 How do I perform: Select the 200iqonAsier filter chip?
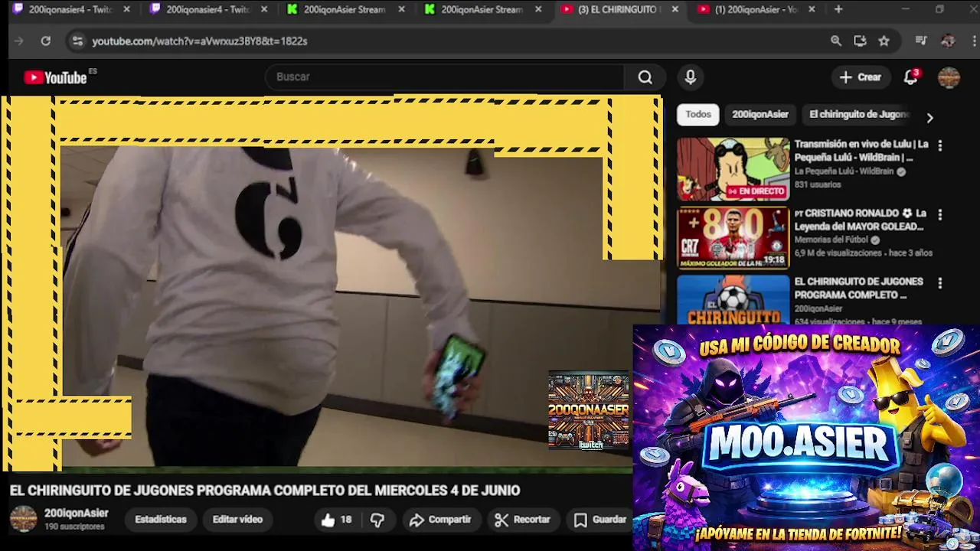[x=760, y=115]
